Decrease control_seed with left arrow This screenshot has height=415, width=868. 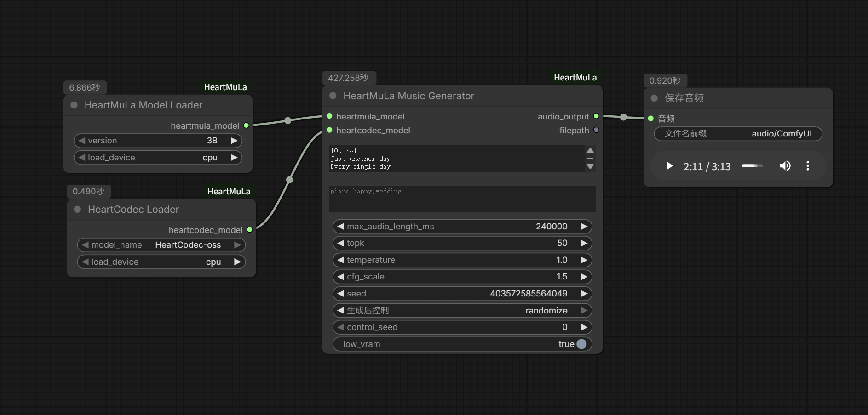pyautogui.click(x=341, y=327)
